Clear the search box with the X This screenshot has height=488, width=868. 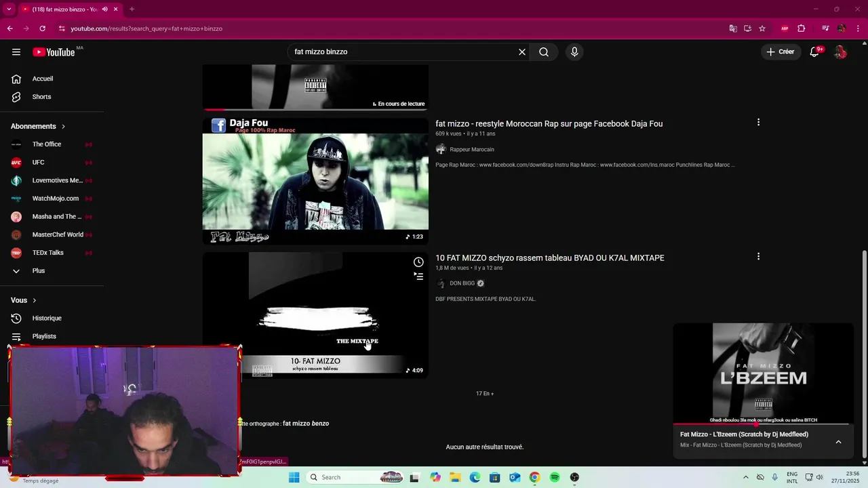point(522,52)
